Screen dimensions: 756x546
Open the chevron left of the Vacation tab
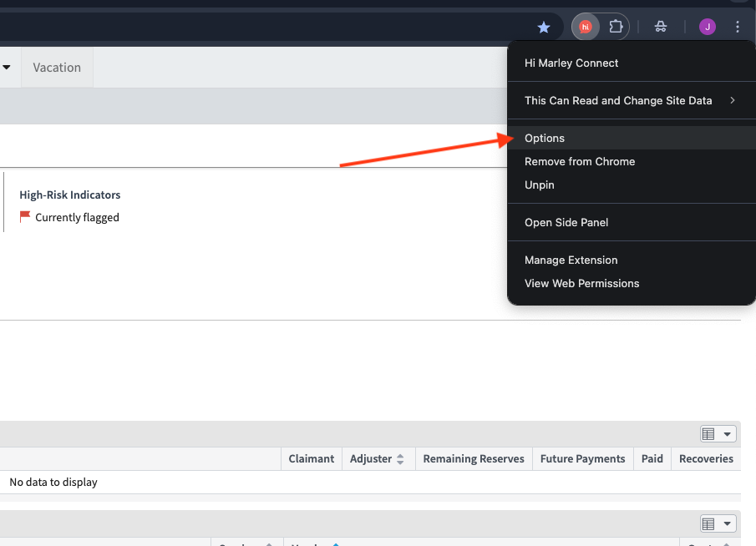coord(8,67)
